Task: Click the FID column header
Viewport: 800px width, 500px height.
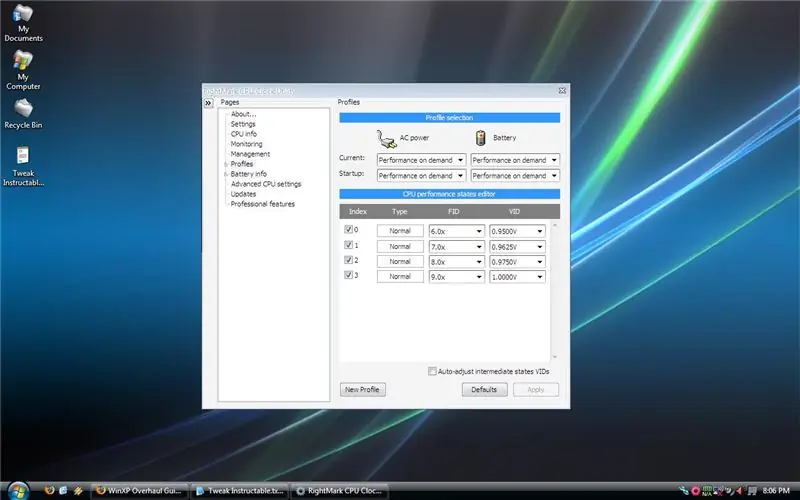Action: pyautogui.click(x=454, y=211)
